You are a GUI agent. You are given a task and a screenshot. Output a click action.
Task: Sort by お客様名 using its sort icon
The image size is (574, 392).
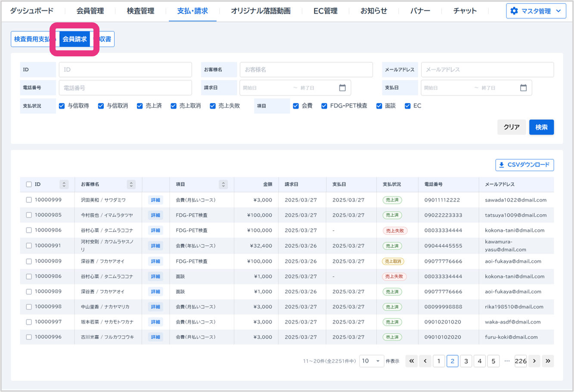[x=131, y=185]
